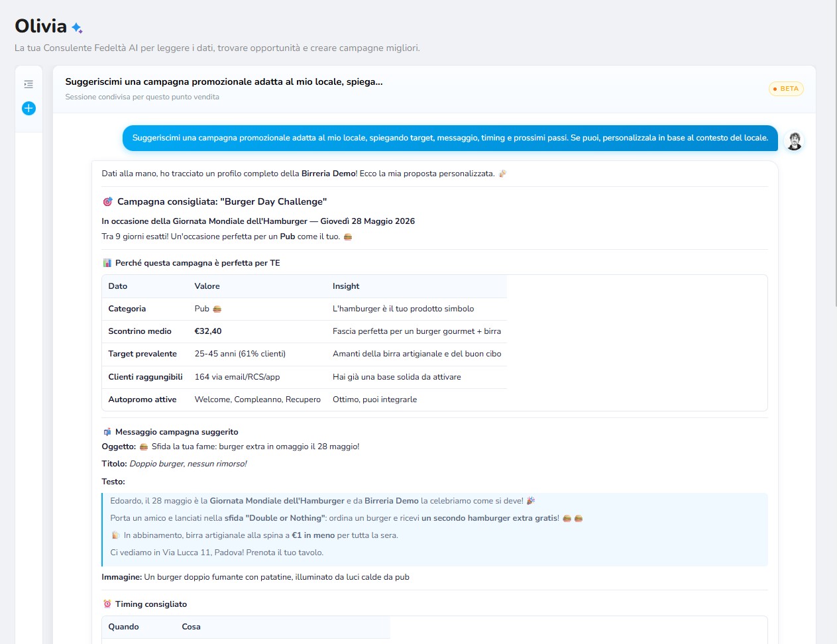Screen dimensions: 837x644
Task: Click the 'Autopromo attive' cell
Action: tap(142, 400)
